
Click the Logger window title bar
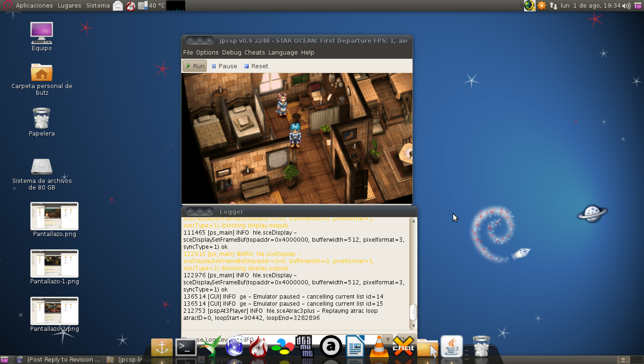(299, 211)
